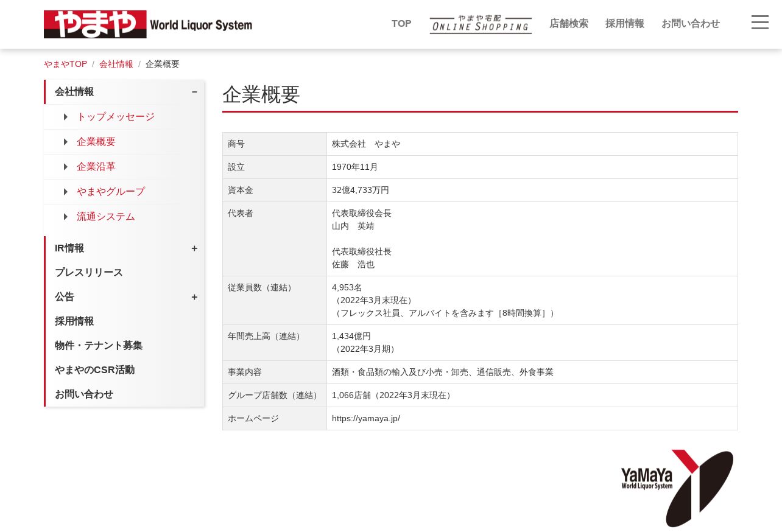Click the グループ店舗数（連結） row label
Image resolution: width=782 pixels, height=532 pixels.
[275, 396]
